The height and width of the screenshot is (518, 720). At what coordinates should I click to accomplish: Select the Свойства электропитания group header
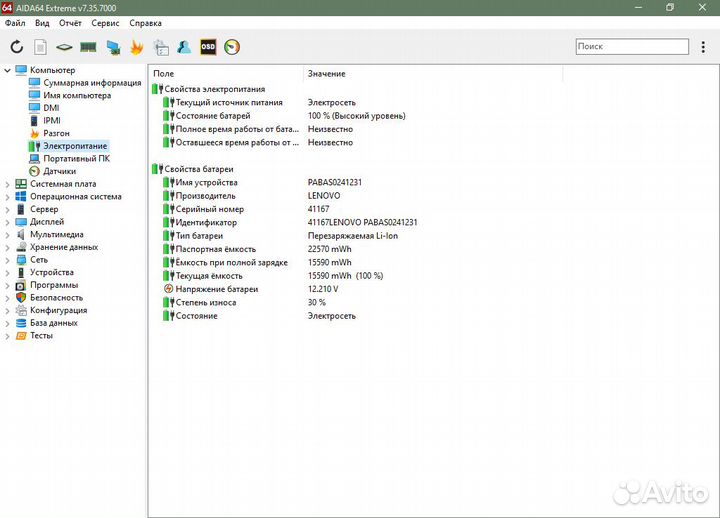tap(215, 89)
